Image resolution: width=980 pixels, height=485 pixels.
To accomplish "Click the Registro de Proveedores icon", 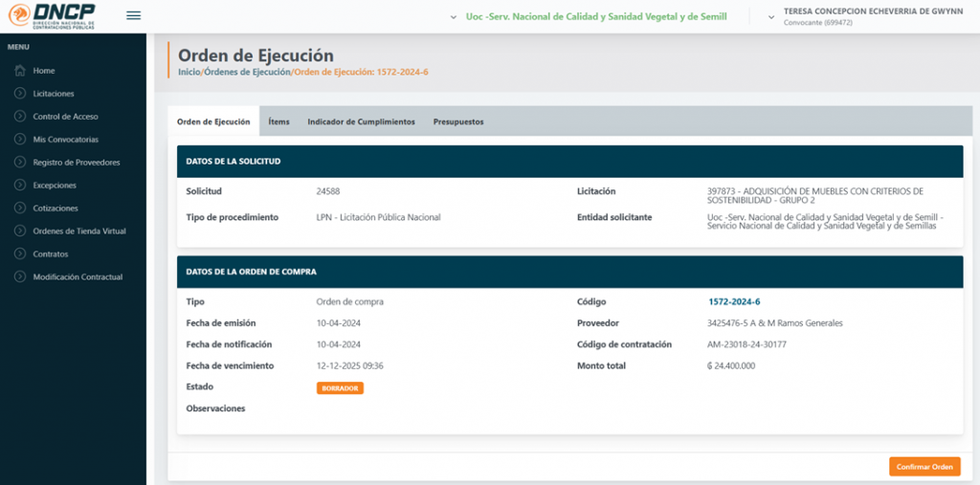I will [19, 163].
